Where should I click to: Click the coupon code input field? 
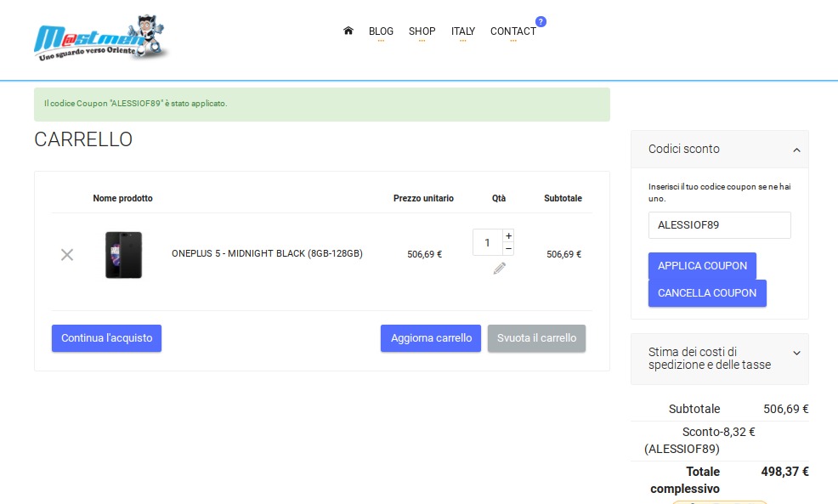click(x=719, y=225)
